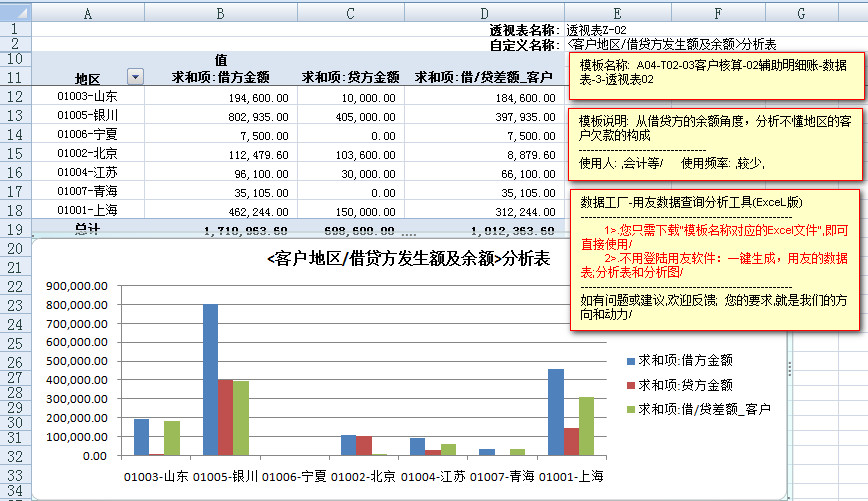Click the 01002-北京 axis label in chart
This screenshot has width=868, height=501.
coord(364,475)
